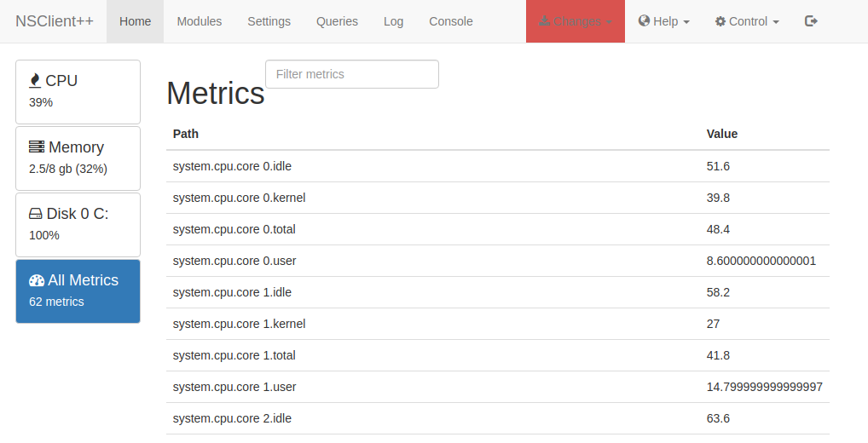Open the Log page

pos(393,21)
